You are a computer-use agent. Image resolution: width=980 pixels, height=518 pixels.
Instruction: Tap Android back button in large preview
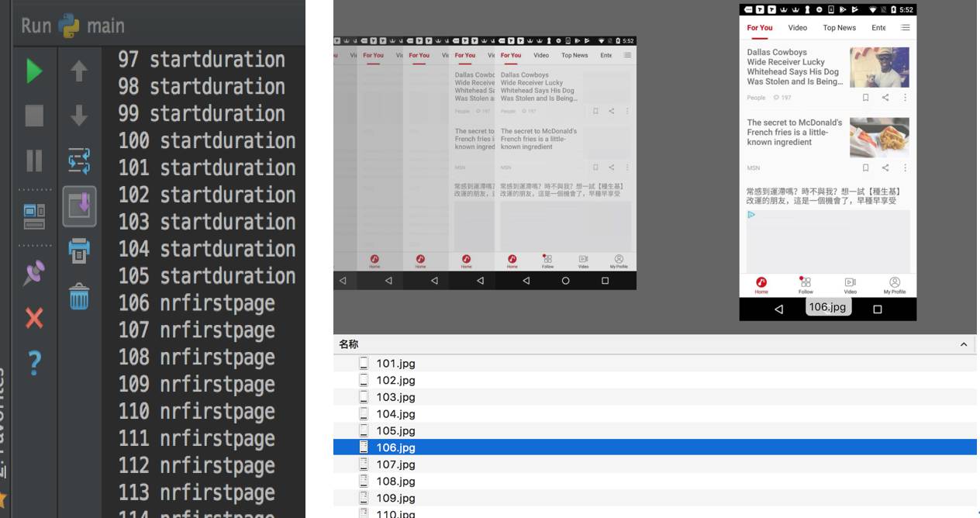coord(779,309)
